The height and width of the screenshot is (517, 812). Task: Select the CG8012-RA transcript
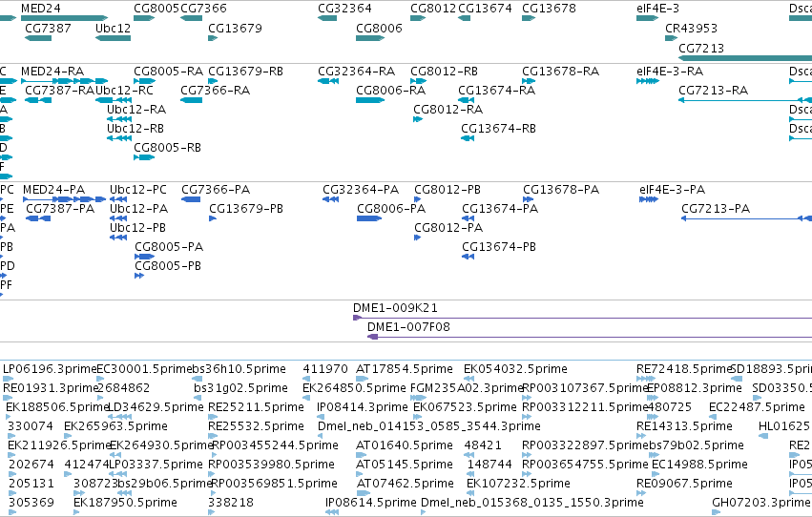tap(418, 119)
